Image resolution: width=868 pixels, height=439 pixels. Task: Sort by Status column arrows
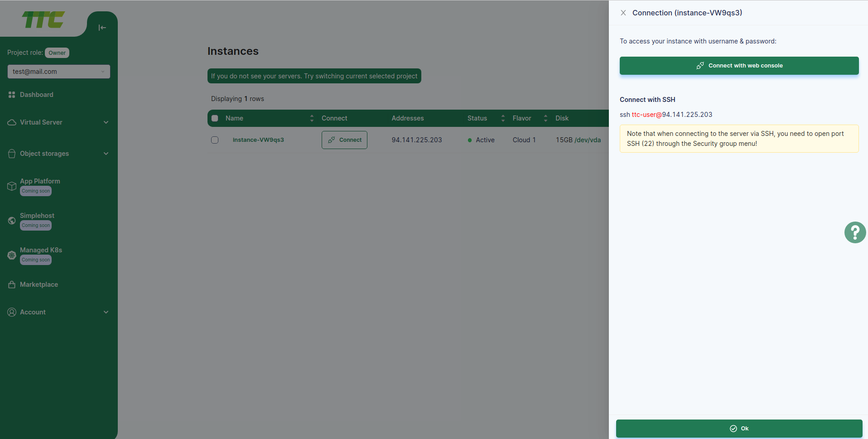[503, 118]
